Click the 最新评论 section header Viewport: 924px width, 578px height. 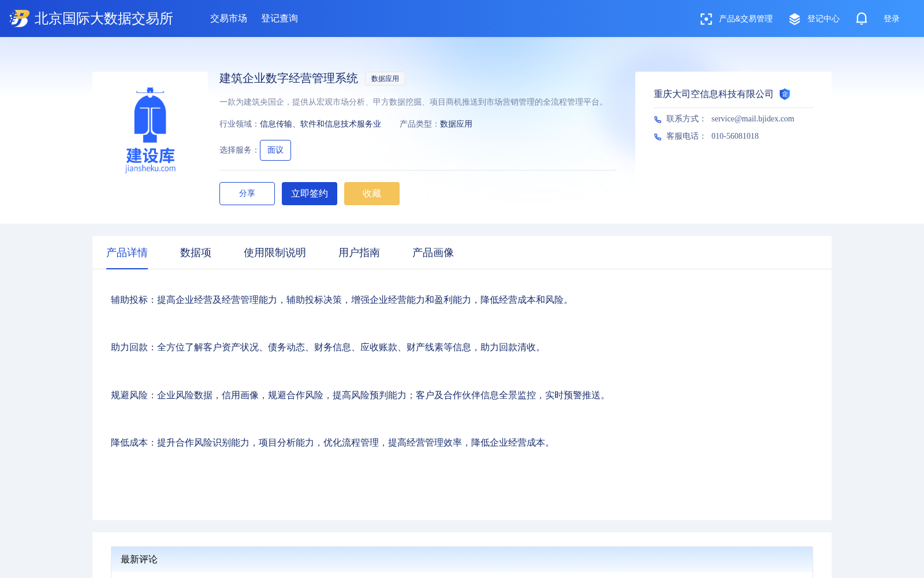click(462, 560)
